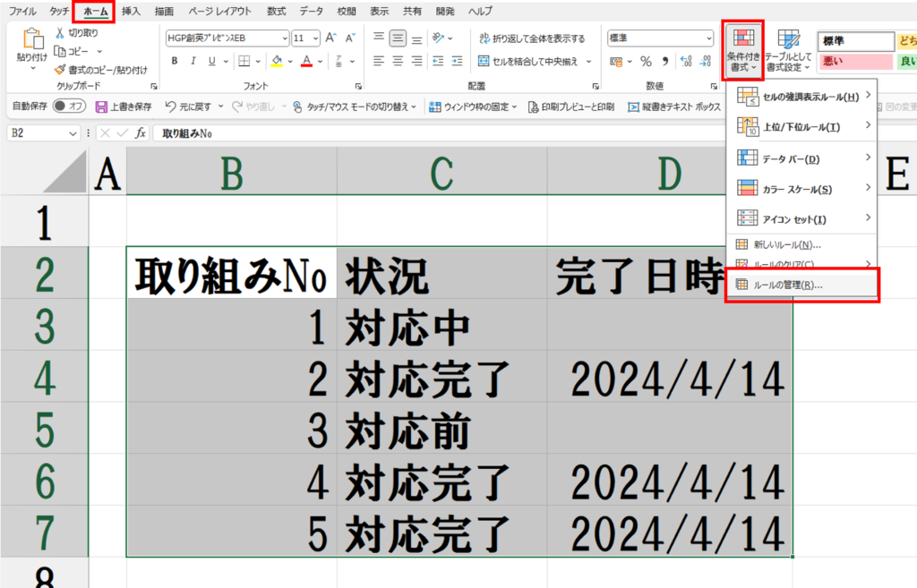
Task: Click the accounting currency format icon
Action: pyautogui.click(x=616, y=61)
